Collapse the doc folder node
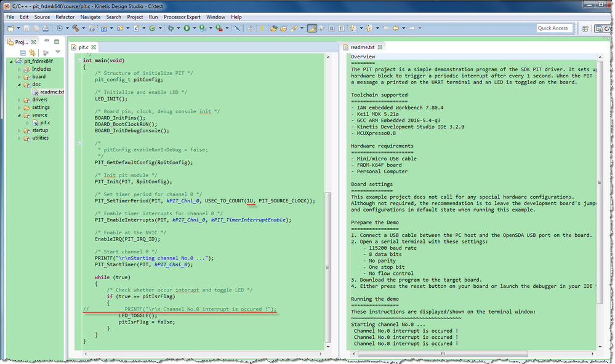 19,85
